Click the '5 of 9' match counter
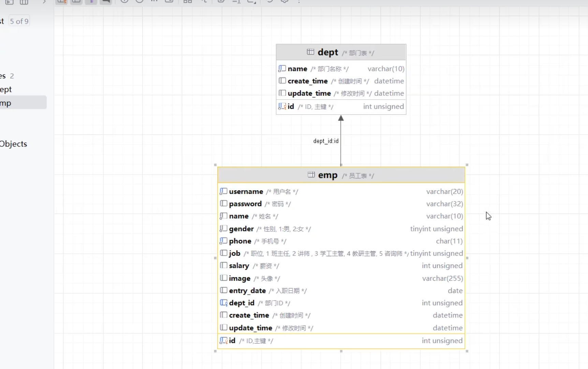Viewport: 588px width, 369px height. click(19, 21)
